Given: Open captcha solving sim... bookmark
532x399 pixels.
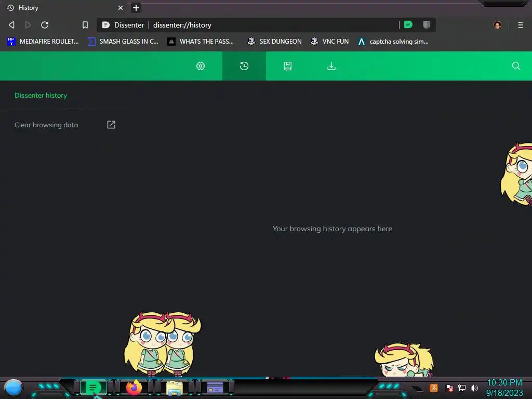Looking at the screenshot, I should (393, 42).
